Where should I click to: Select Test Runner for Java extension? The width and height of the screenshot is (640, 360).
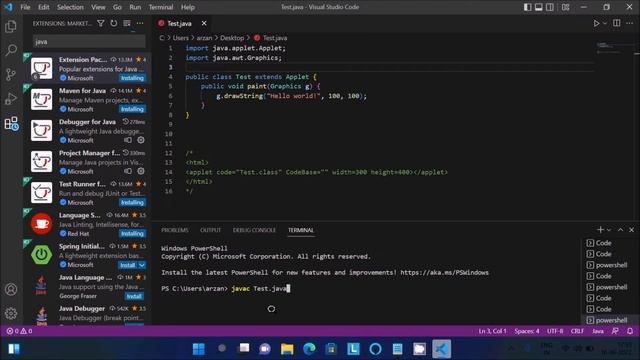(87, 193)
